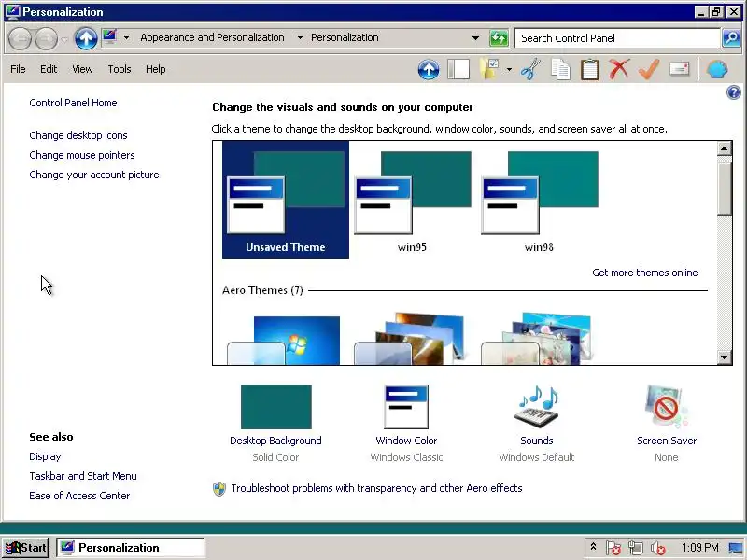Click the Cut scissors toolbar icon
Viewport: 747px width, 560px height.
tap(530, 69)
